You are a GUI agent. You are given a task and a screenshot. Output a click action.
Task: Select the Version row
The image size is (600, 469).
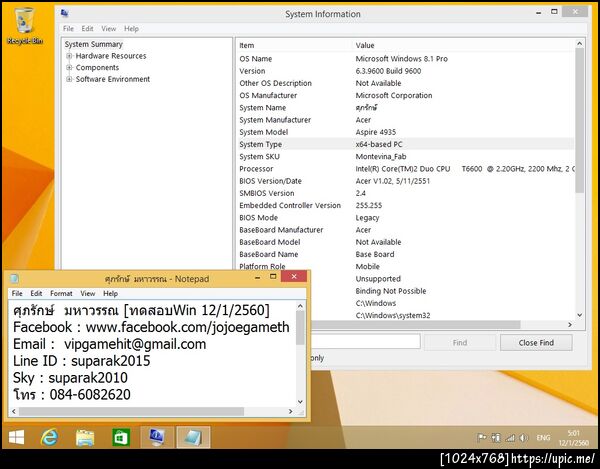(x=406, y=71)
